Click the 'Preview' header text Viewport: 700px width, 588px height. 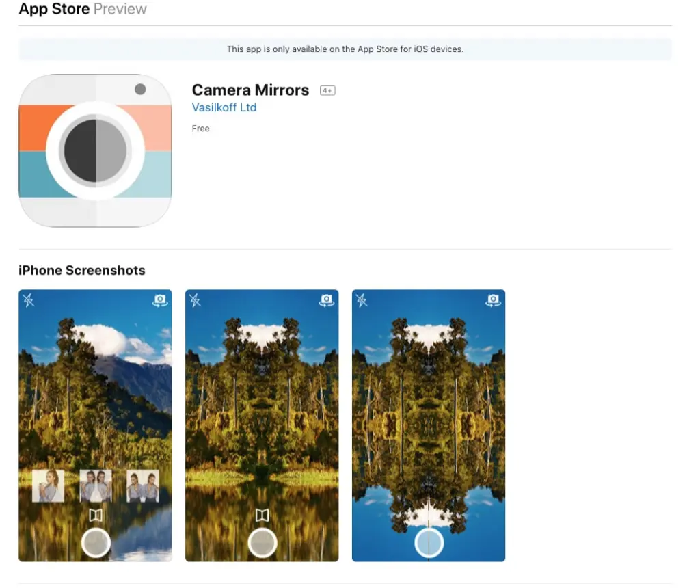[x=120, y=9]
